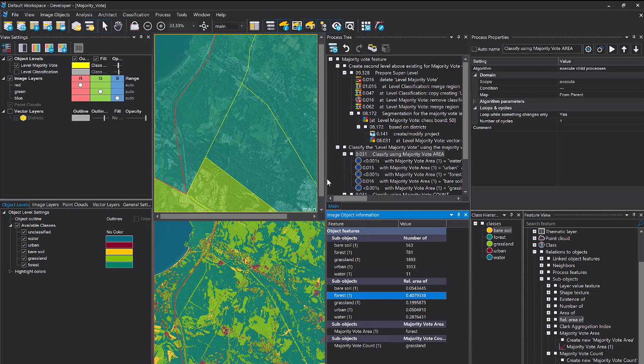
Task: Toggle Level Classification checkbox
Action: pyautogui.click(x=17, y=72)
